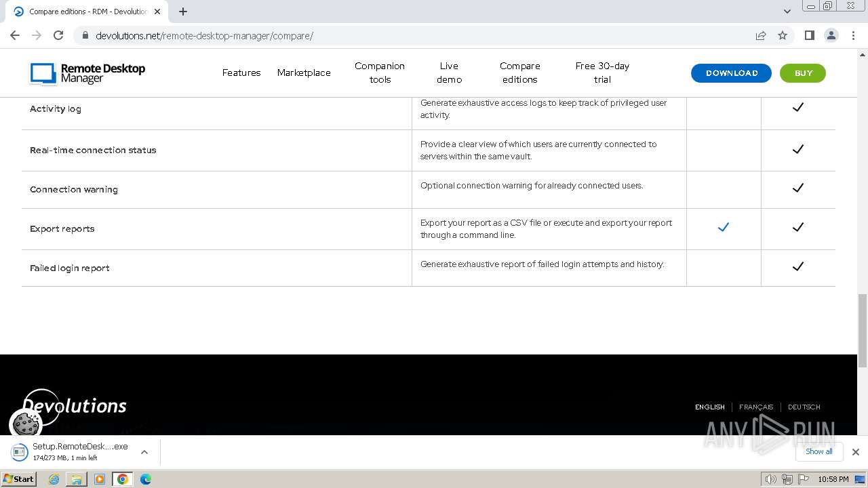Open Microsoft Edge from taskbar
The height and width of the screenshot is (488, 868).
click(146, 479)
